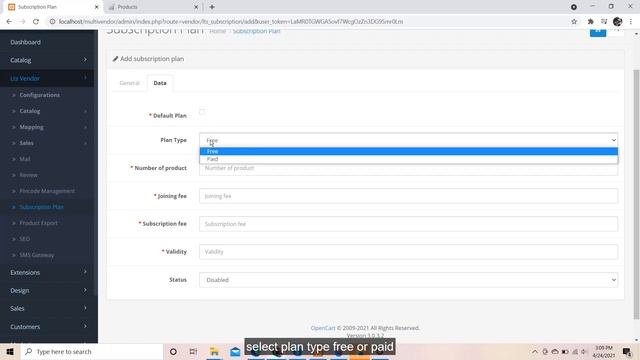
Task: Open Mail app from taskbar
Action: [x=235, y=351]
